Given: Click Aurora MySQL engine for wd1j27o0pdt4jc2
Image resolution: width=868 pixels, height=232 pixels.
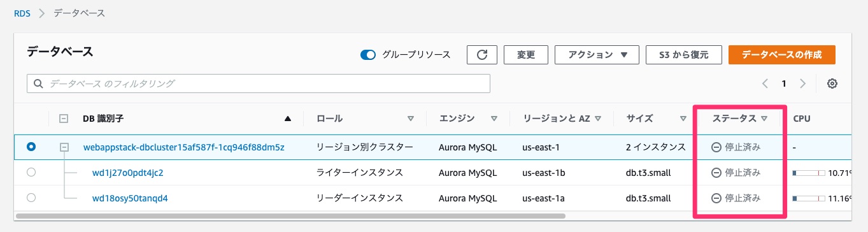Looking at the screenshot, I should point(469,173).
